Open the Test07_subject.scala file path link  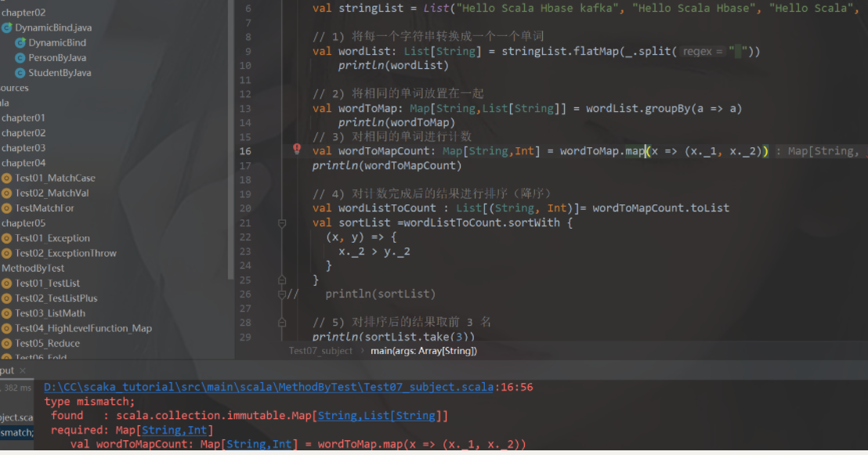[269, 387]
